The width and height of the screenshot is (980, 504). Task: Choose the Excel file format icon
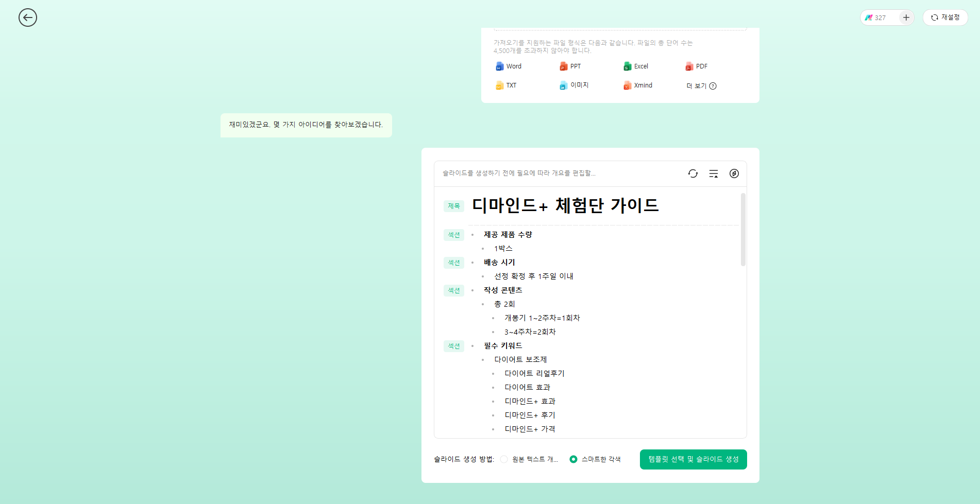pyautogui.click(x=627, y=66)
